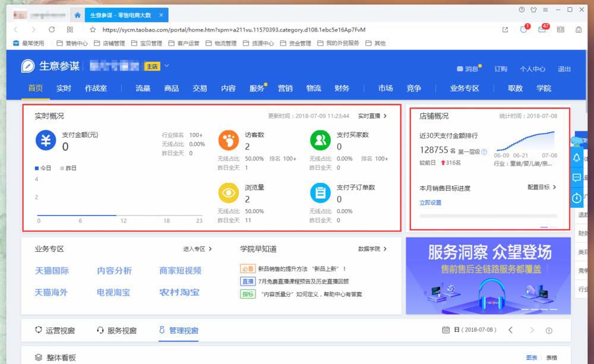Open 商家短视频 business zone
This screenshot has width=594, height=364.
(181, 271)
